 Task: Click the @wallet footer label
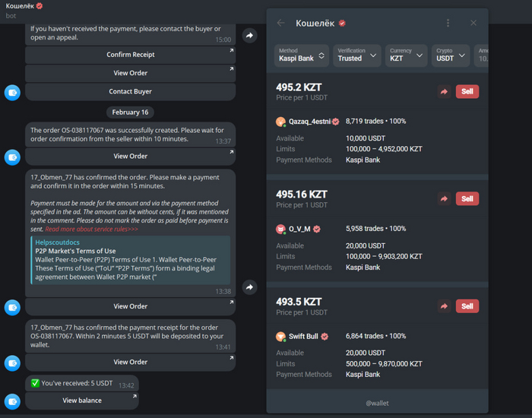pos(377,403)
